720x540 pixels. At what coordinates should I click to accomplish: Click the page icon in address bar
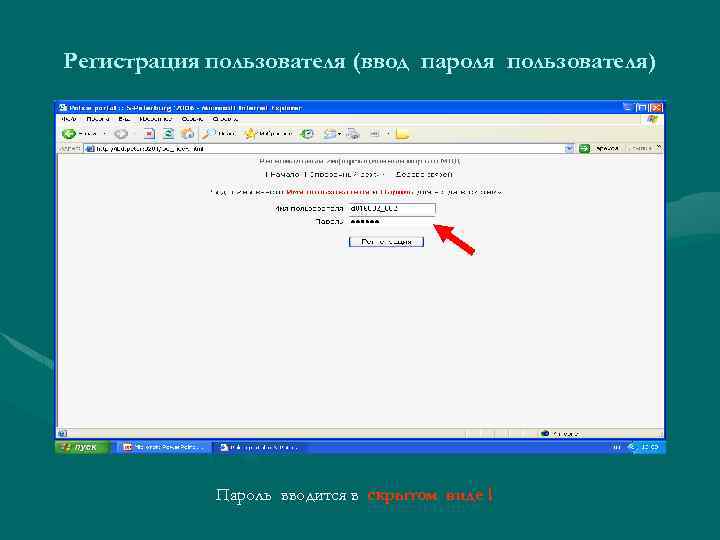tap(90, 148)
